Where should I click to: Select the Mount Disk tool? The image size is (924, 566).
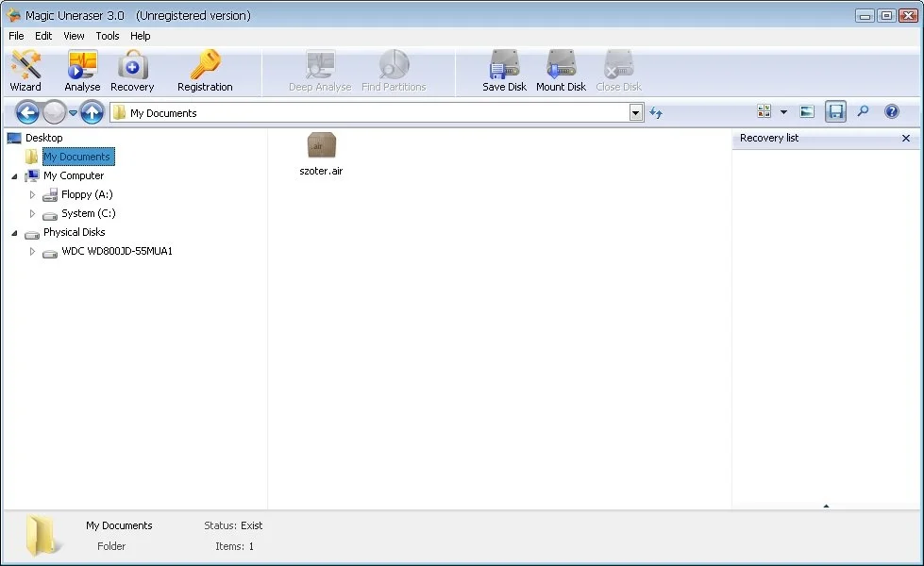(x=562, y=71)
